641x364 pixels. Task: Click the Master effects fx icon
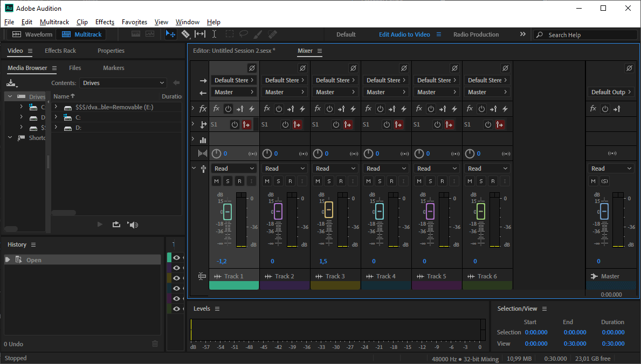593,109
